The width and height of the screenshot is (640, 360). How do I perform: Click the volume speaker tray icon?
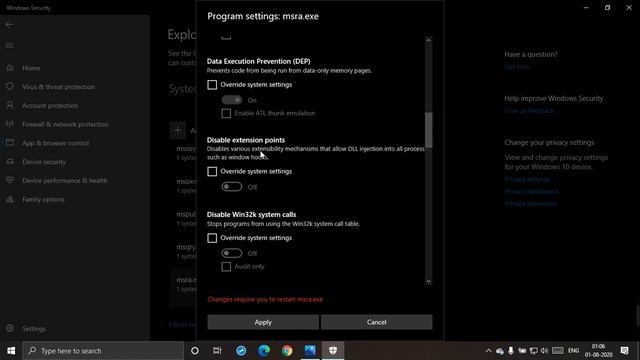544,351
